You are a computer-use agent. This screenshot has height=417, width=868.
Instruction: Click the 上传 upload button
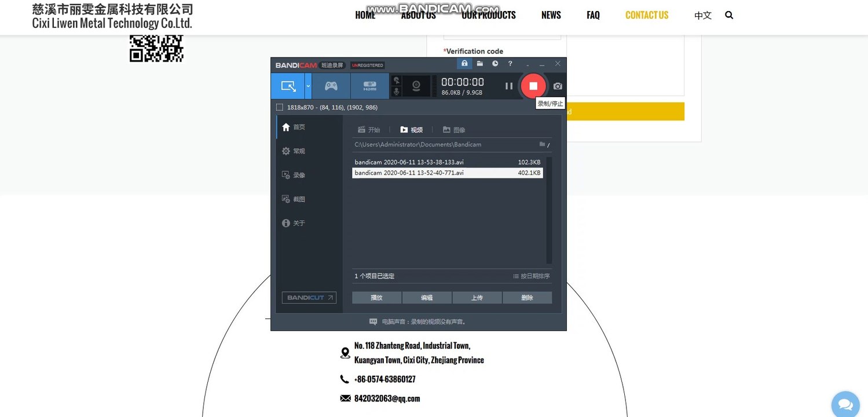(477, 298)
